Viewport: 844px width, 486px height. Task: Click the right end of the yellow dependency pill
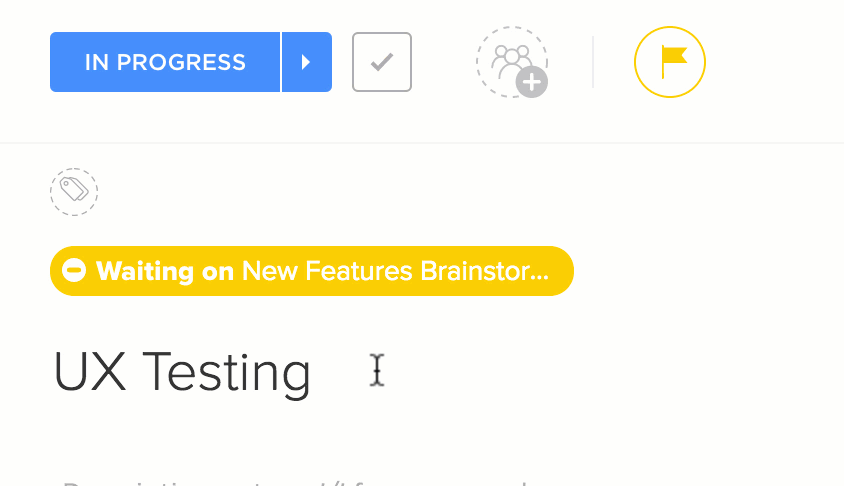(560, 271)
